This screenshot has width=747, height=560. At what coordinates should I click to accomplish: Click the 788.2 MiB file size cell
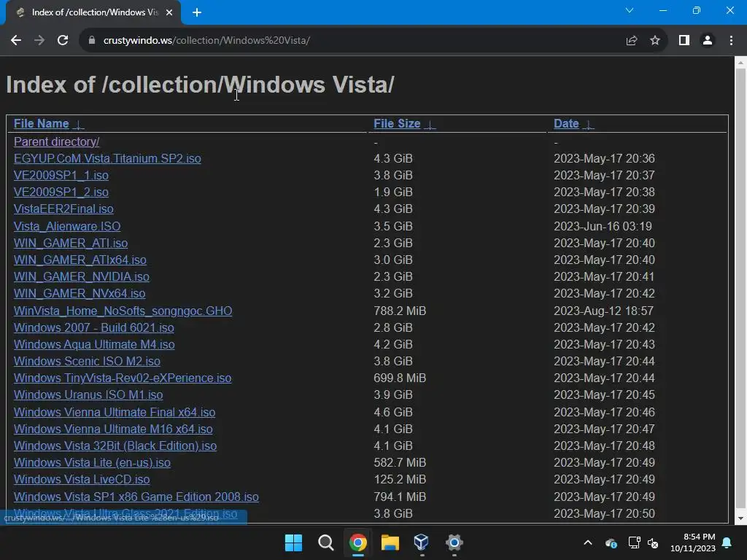coord(400,311)
